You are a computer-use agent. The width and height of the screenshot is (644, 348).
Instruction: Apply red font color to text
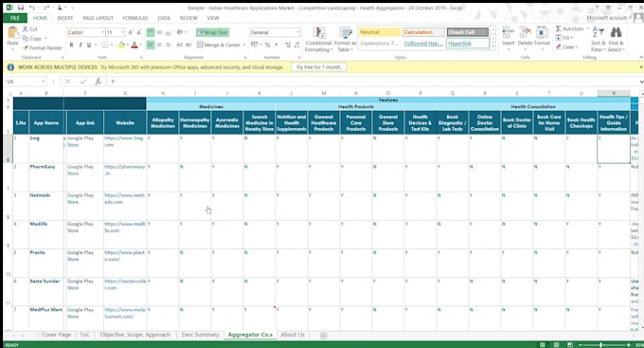click(x=134, y=45)
